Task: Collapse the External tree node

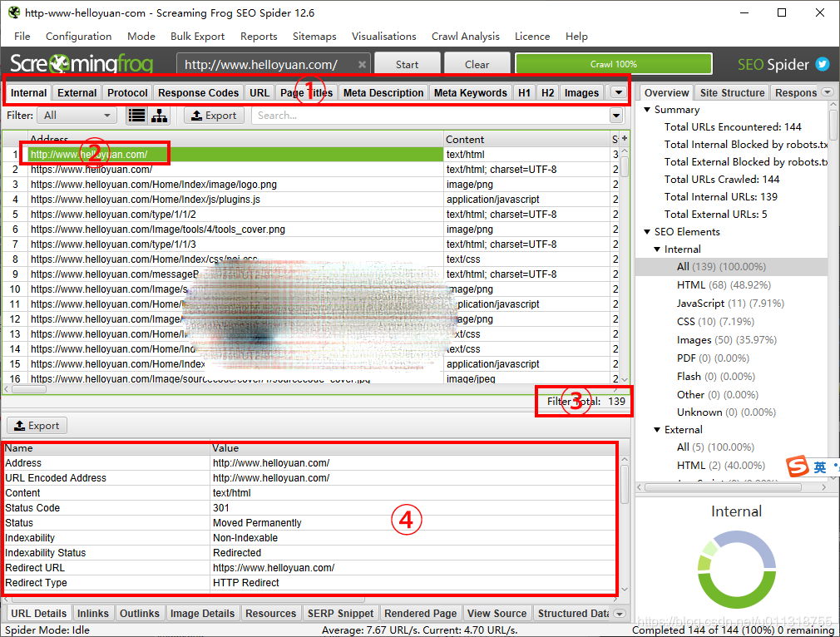Action: pyautogui.click(x=657, y=430)
